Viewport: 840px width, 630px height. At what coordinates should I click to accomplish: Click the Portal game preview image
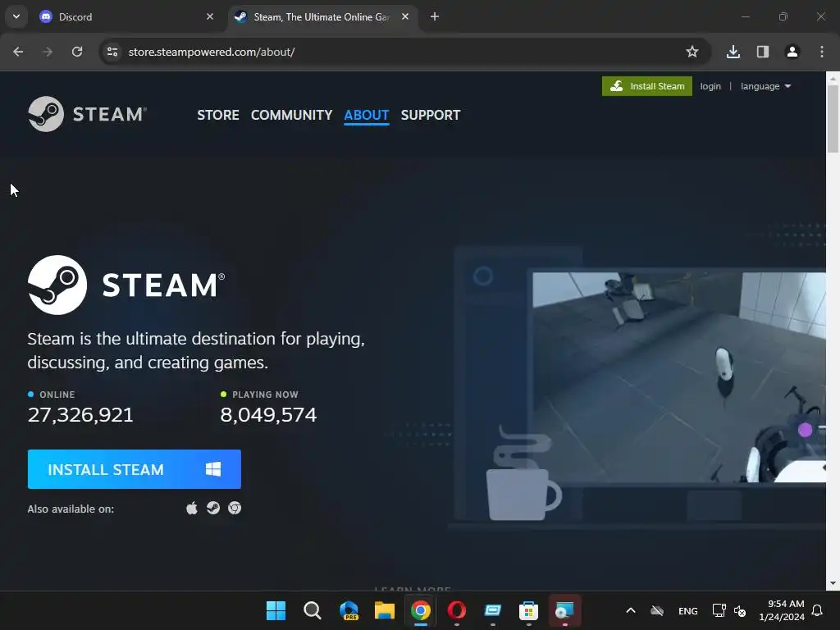click(678, 377)
